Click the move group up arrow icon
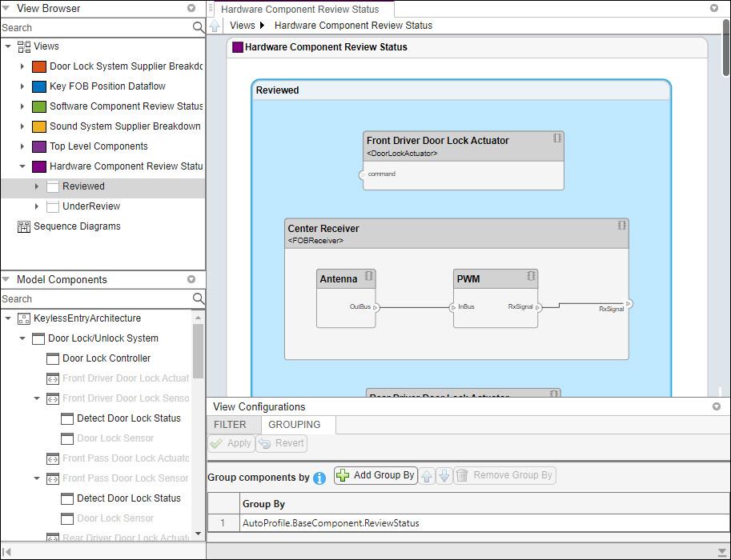This screenshot has width=731, height=560. click(427, 476)
